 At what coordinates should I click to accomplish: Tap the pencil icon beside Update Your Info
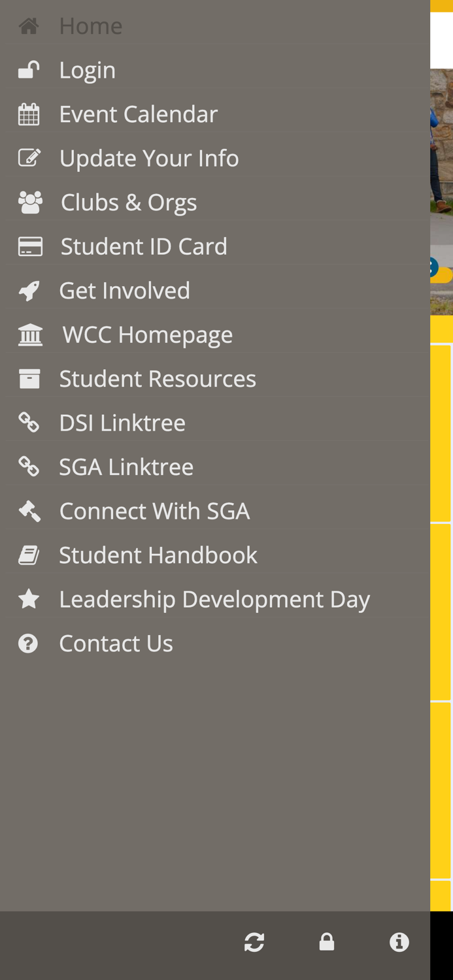[29, 157]
